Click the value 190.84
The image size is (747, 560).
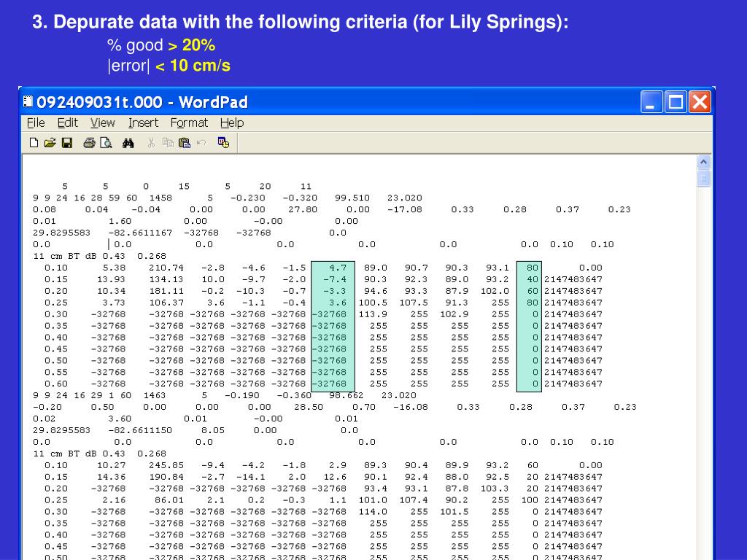coord(166,477)
